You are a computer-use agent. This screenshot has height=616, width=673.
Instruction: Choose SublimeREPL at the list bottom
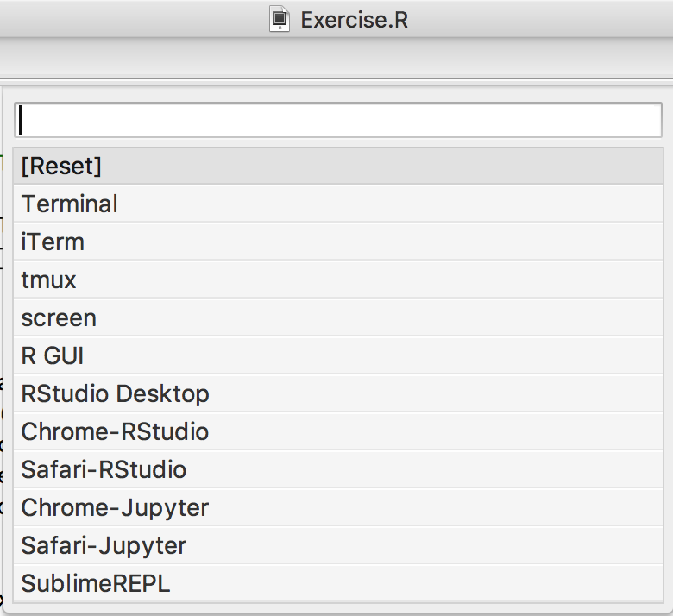[338, 583]
